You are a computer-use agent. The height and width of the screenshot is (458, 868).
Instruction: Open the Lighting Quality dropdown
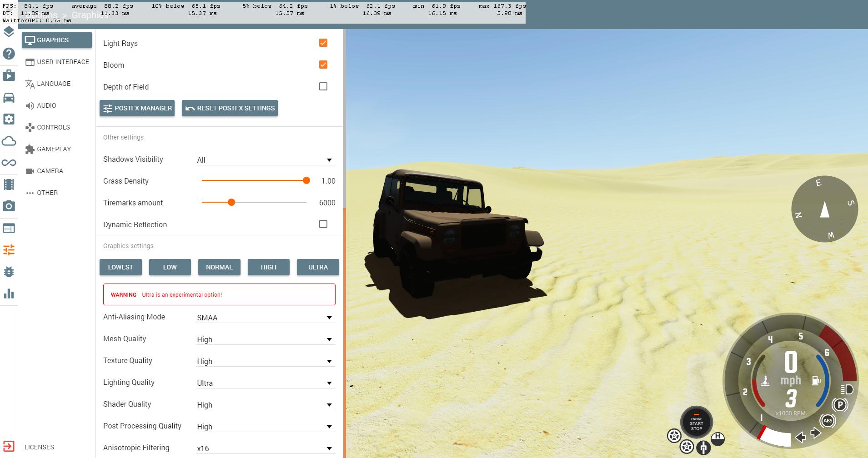[x=266, y=383]
